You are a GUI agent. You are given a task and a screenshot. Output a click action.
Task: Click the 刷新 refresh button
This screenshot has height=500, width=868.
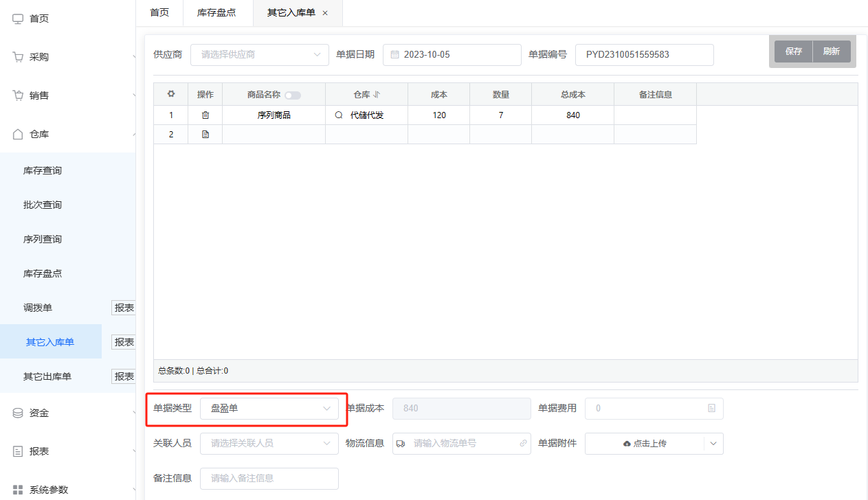tap(832, 52)
